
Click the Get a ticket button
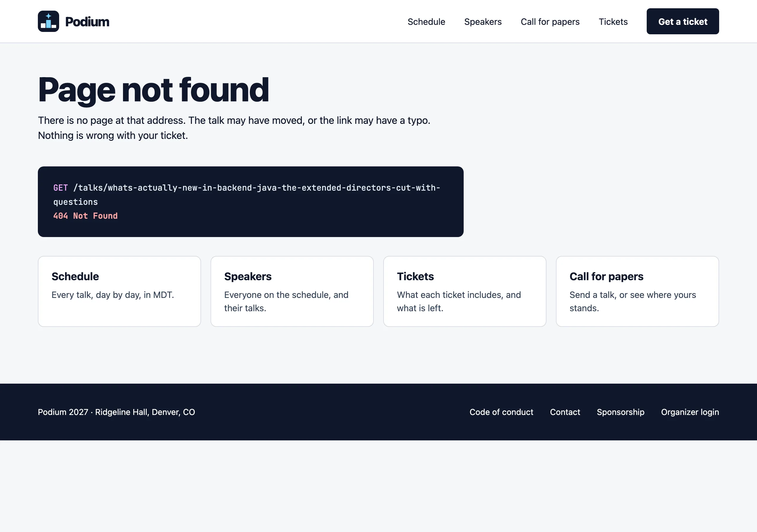click(682, 21)
